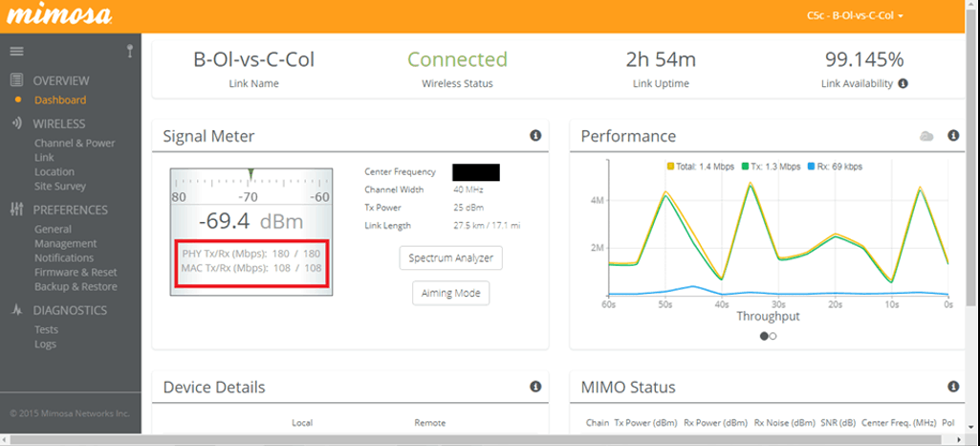Launch the Spectrum Analyzer
The image size is (980, 446).
coord(450,258)
